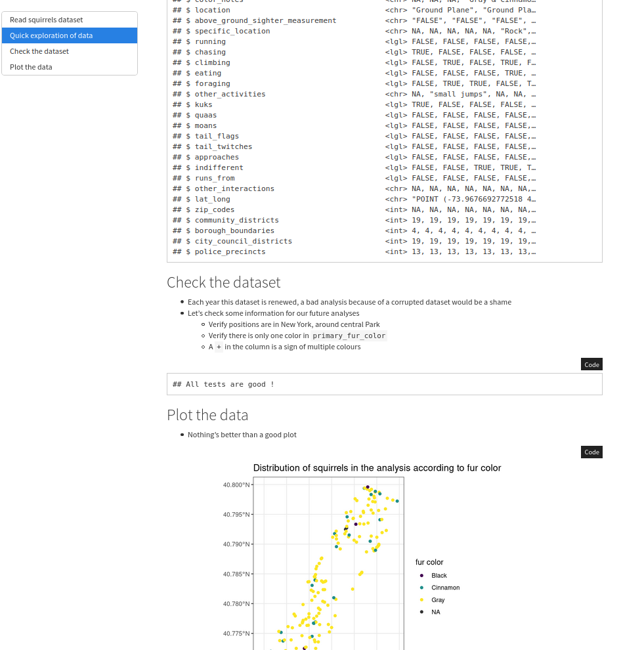Jump to 'Plot the data' sidebar entry
Screen dimensions: 644x650
pyautogui.click(x=70, y=67)
